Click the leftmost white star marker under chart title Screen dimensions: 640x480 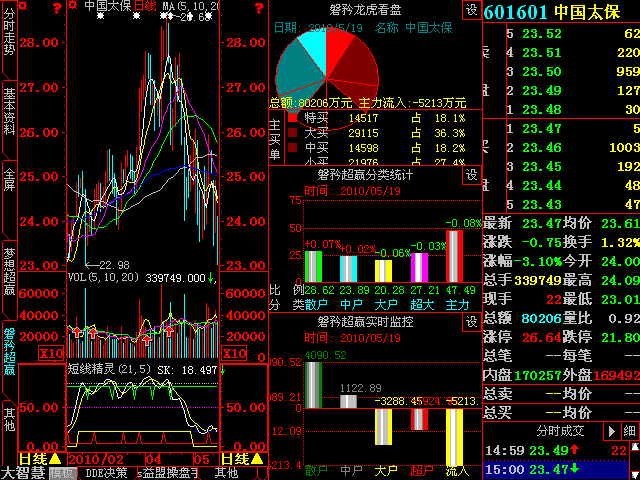[x=100, y=16]
